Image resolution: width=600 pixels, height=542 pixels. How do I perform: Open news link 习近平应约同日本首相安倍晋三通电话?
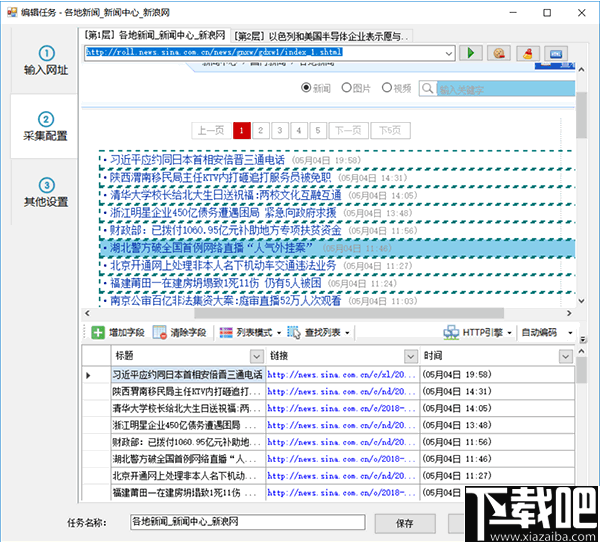(197, 160)
